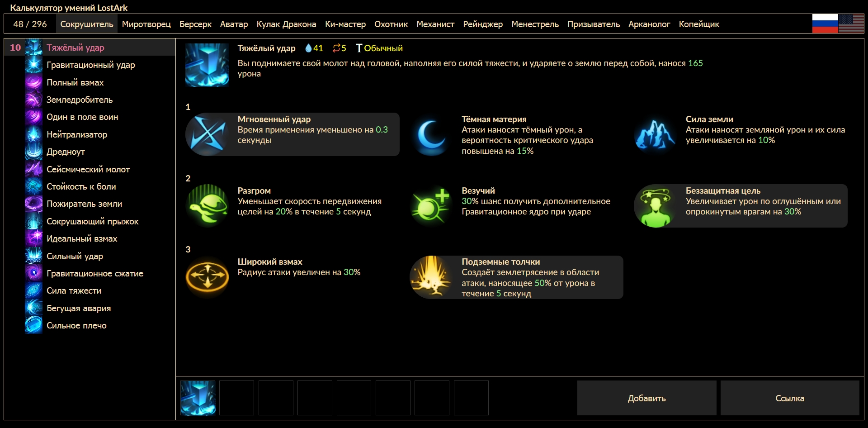This screenshot has height=428, width=868.
Task: Select Гравитационное сжатие in the skill list
Action: pos(90,273)
